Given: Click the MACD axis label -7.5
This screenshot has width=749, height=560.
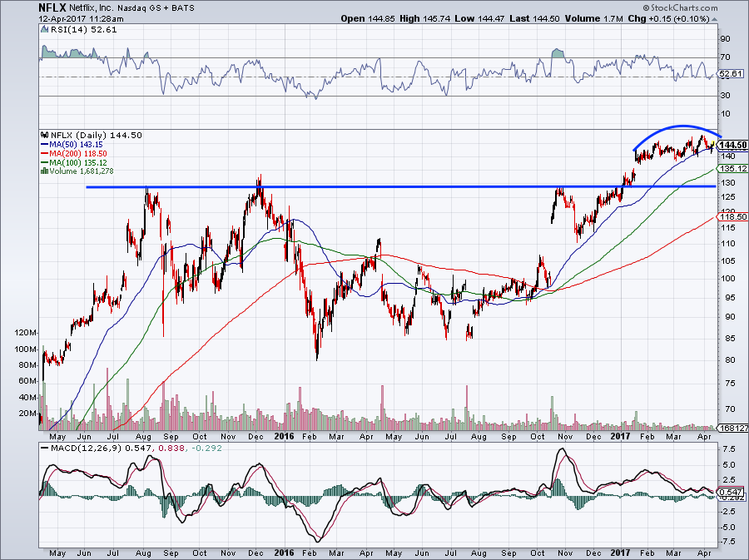Looking at the screenshot, I should [x=727, y=542].
